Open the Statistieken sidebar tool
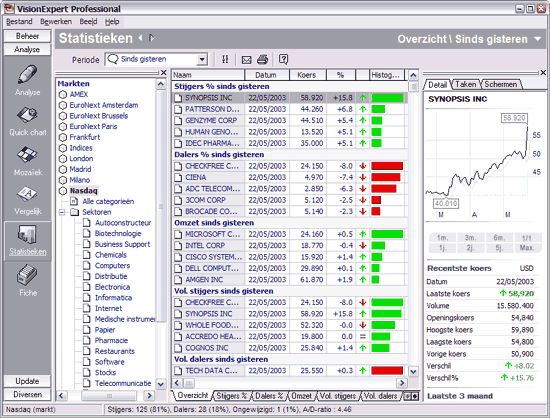 coord(27,241)
